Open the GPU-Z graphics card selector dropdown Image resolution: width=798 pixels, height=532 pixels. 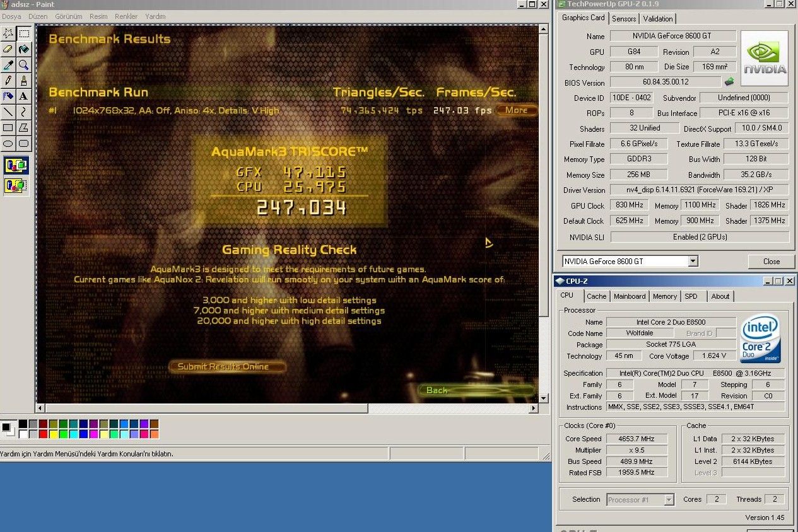click(x=693, y=261)
